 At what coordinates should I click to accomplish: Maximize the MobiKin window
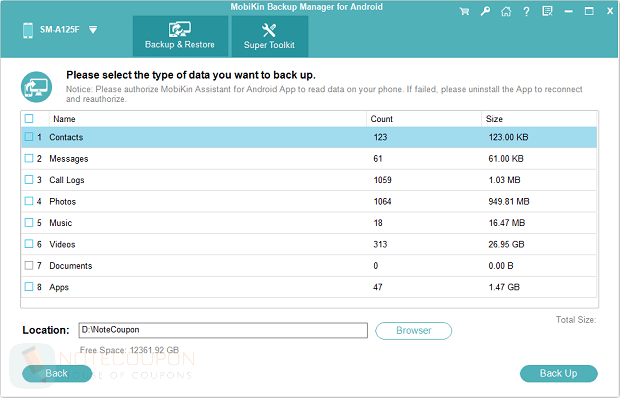589,11
